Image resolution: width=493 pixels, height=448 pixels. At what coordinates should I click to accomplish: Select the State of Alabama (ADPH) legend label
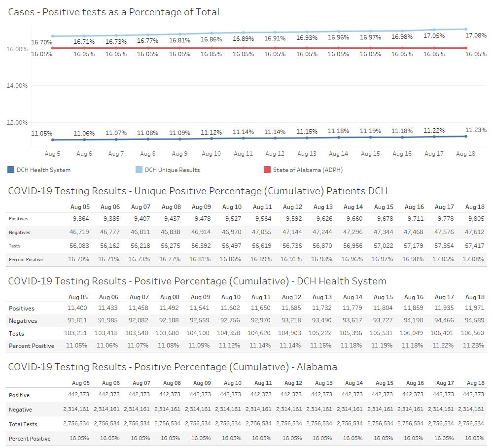pyautogui.click(x=308, y=170)
